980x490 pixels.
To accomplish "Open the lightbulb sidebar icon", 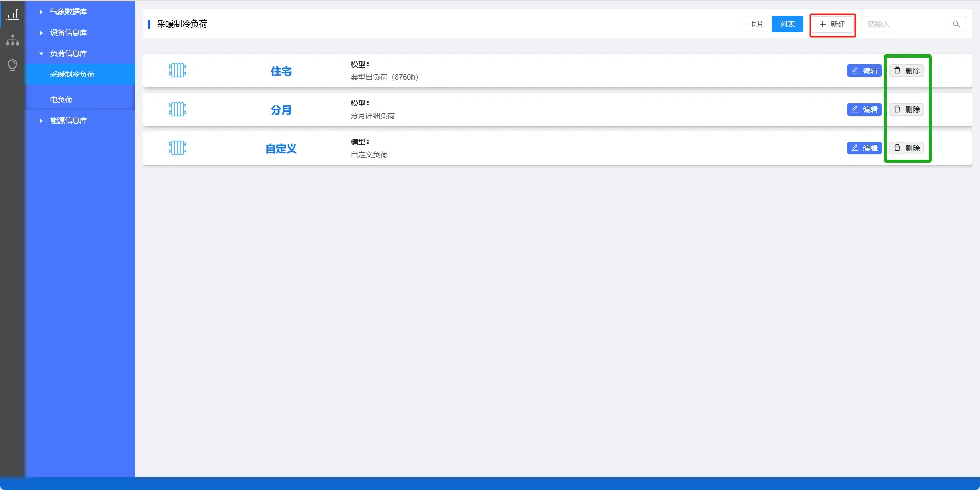I will pos(13,65).
